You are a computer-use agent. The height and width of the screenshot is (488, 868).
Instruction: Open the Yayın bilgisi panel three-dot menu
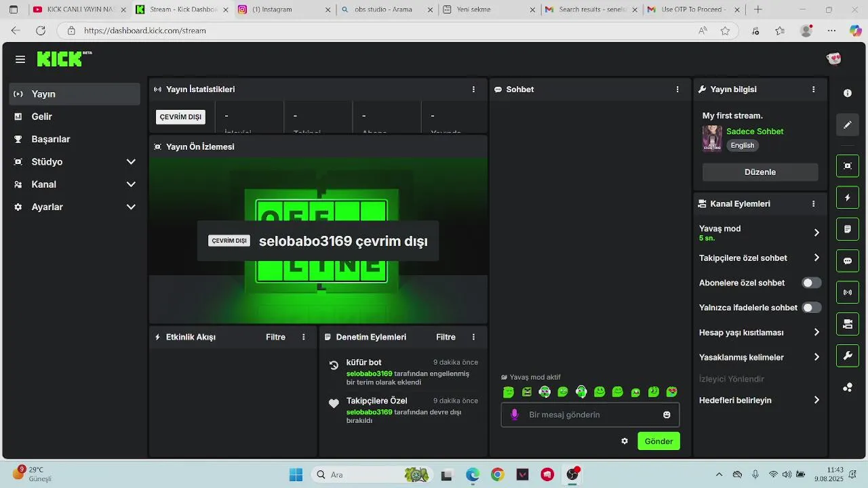click(x=814, y=89)
